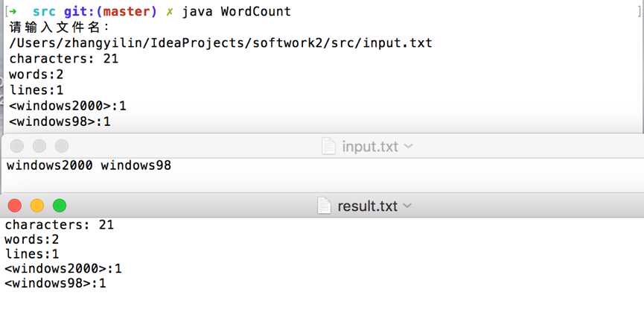Click the inactive zoom button of input.txt
The width and height of the screenshot is (644, 310).
pos(62,146)
